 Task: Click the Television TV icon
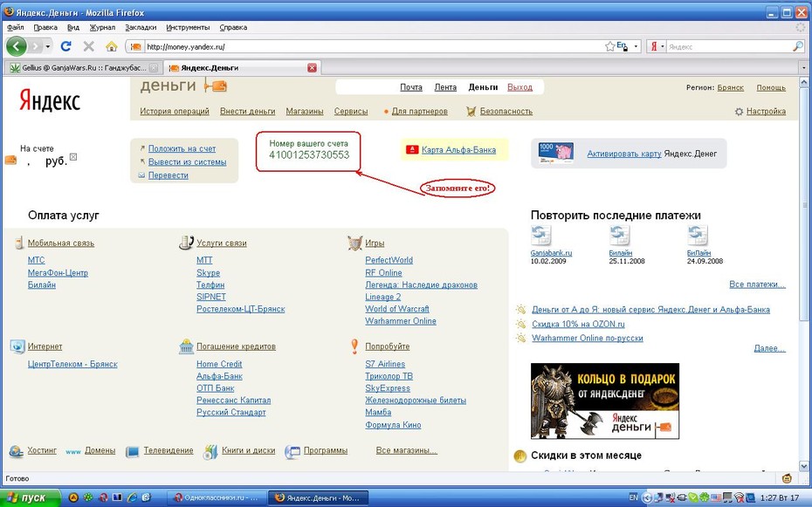[x=133, y=452]
